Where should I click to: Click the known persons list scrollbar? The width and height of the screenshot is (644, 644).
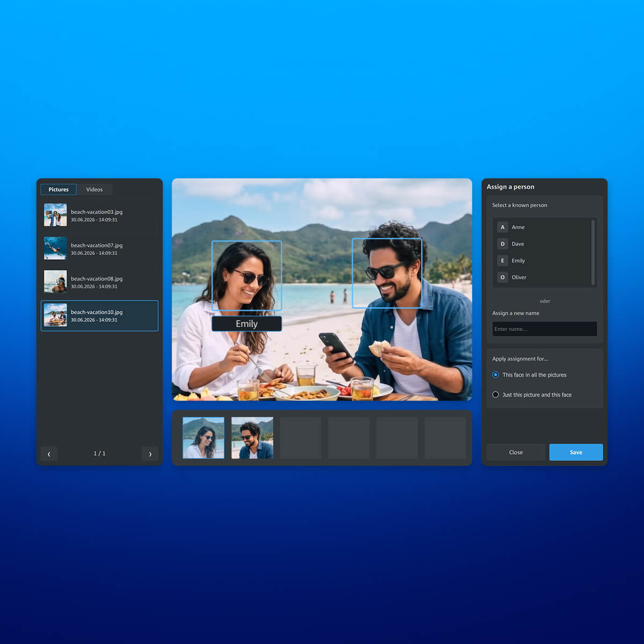[593, 252]
